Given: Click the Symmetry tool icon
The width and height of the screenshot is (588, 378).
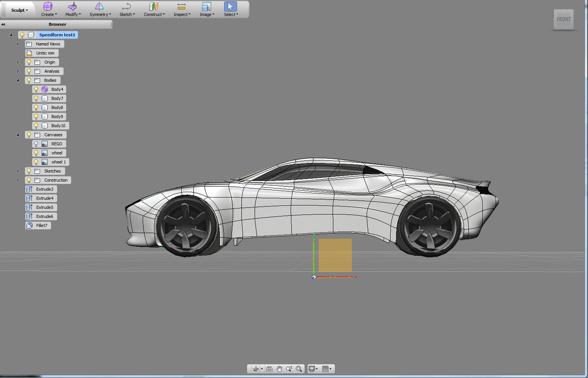Looking at the screenshot, I should [x=99, y=8].
